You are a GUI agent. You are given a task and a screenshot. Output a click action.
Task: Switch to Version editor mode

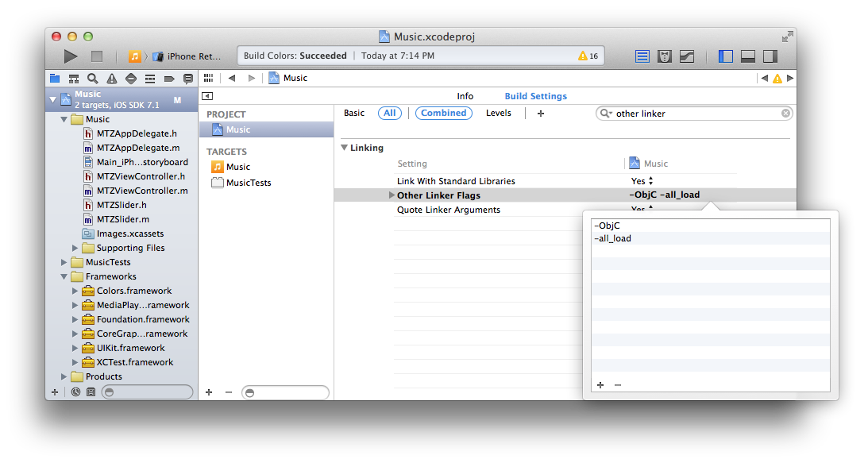687,56
